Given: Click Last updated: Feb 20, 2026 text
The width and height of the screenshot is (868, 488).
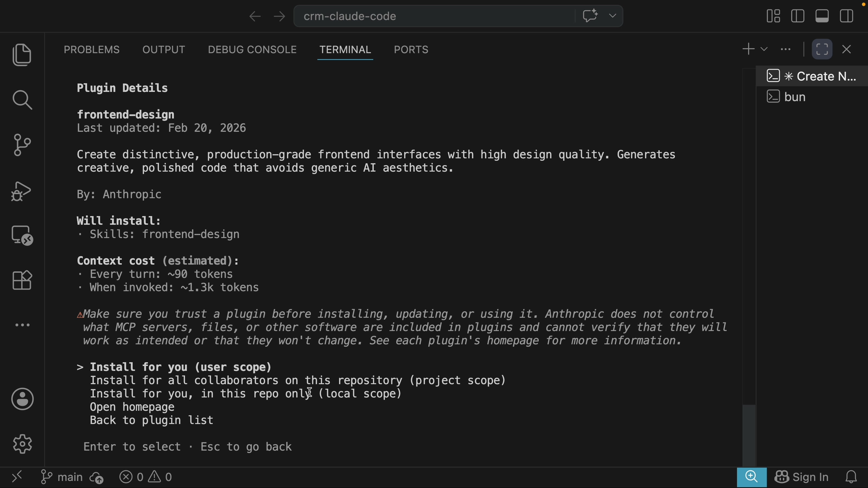Looking at the screenshot, I should (x=161, y=128).
